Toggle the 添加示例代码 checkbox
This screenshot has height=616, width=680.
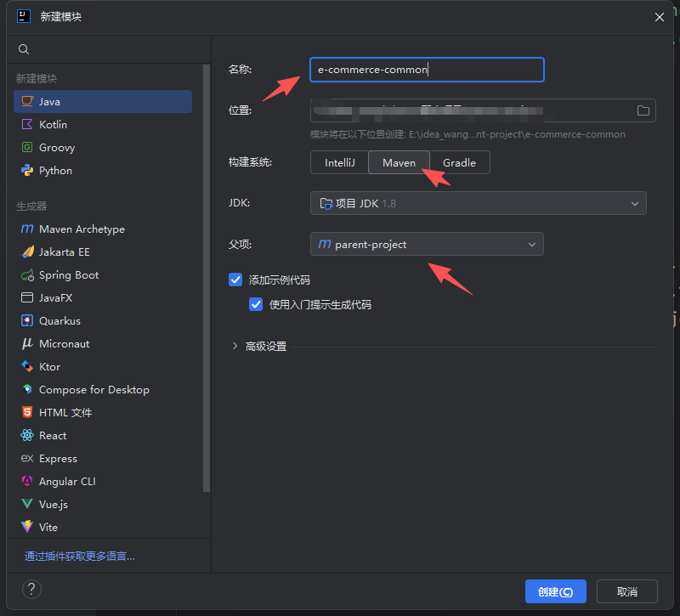point(235,280)
